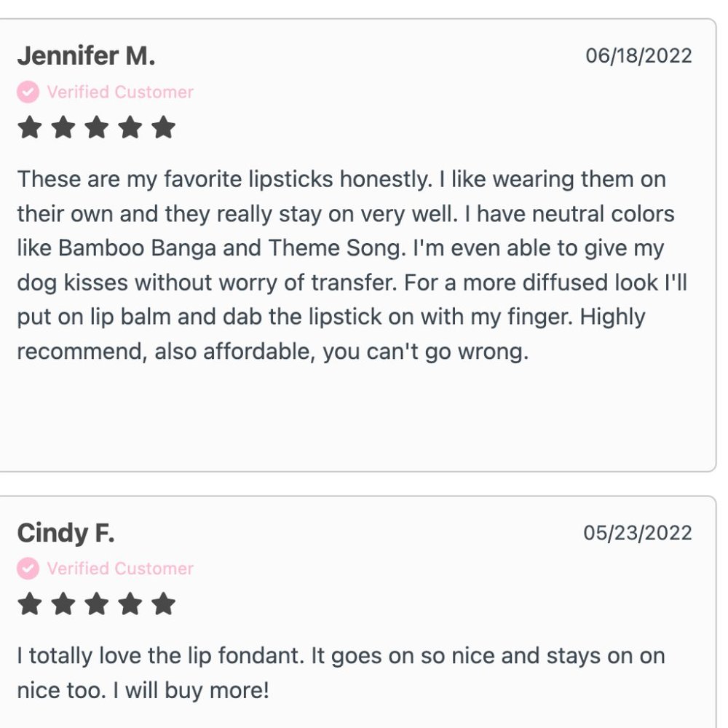Click the Verified Customer label under Cindy F.
This screenshot has width=728, height=728.
pyautogui.click(x=120, y=569)
